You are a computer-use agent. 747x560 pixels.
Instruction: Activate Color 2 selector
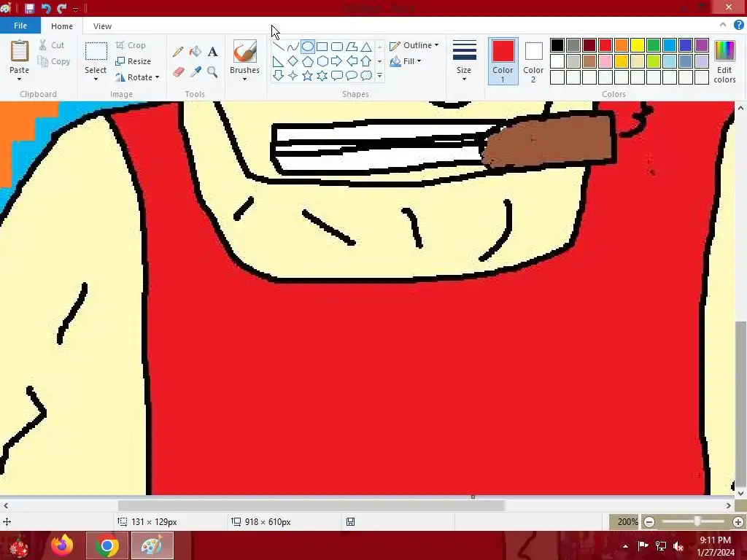[533, 61]
